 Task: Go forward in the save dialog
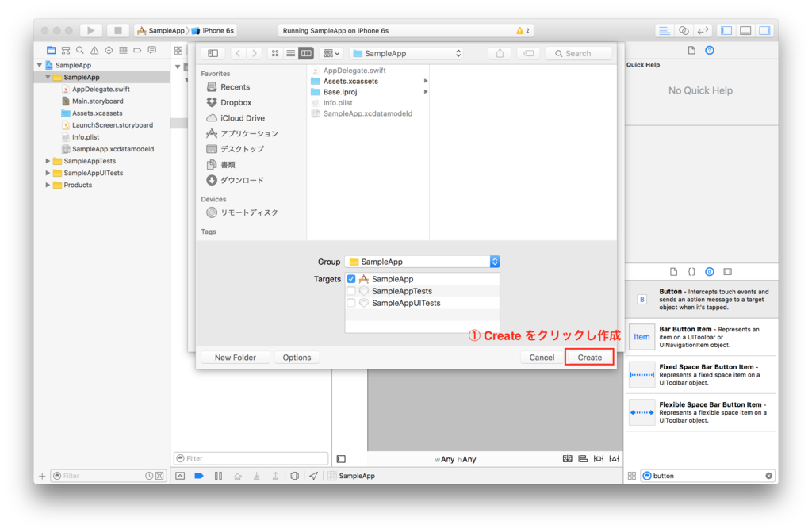point(255,53)
